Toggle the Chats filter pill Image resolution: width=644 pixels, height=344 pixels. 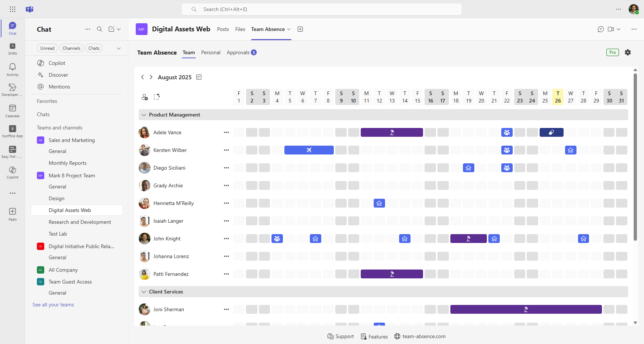94,48
